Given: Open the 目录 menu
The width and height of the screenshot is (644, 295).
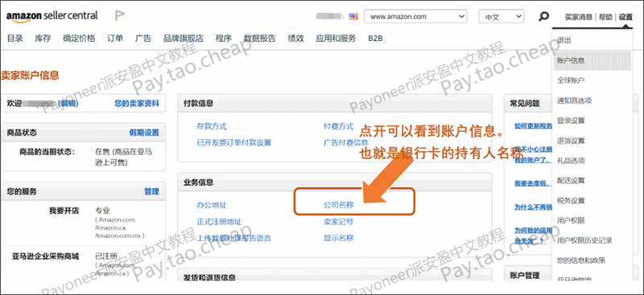Looking at the screenshot, I should point(15,39).
